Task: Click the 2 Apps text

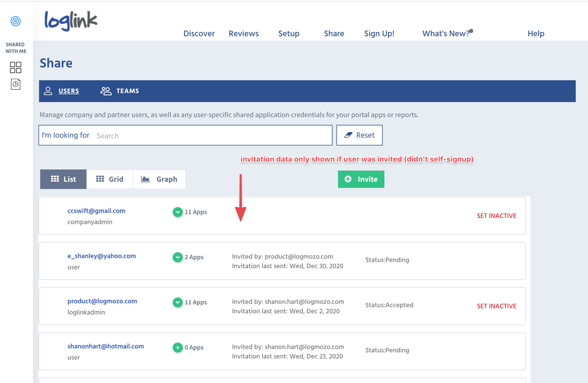Action: (x=194, y=257)
